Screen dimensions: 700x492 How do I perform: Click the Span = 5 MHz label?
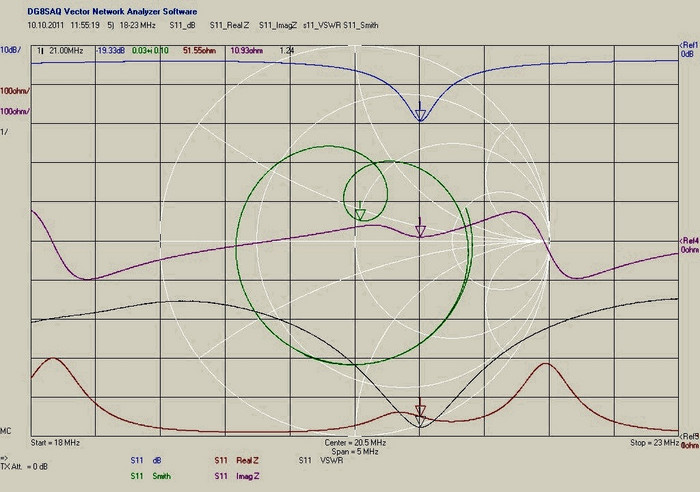(x=355, y=451)
